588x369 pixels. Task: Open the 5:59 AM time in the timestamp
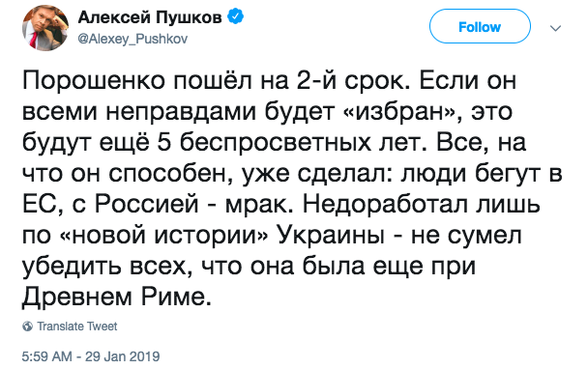tap(46, 356)
